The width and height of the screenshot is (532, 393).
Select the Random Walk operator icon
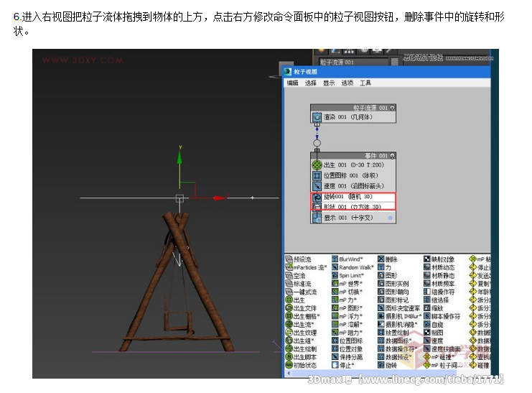pyautogui.click(x=335, y=267)
